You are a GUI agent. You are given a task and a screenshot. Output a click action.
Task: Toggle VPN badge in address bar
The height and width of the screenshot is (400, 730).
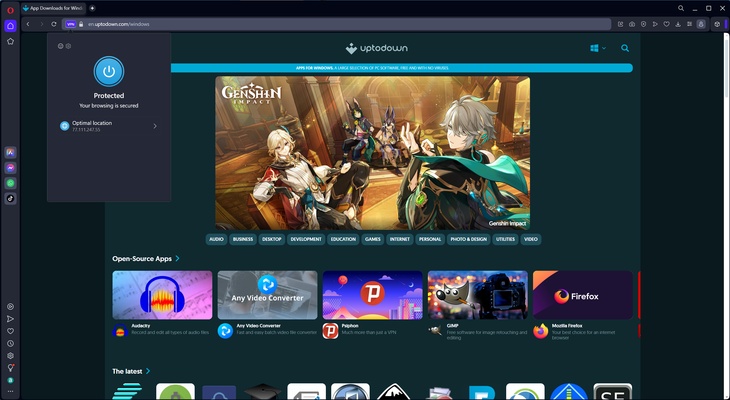(x=70, y=24)
